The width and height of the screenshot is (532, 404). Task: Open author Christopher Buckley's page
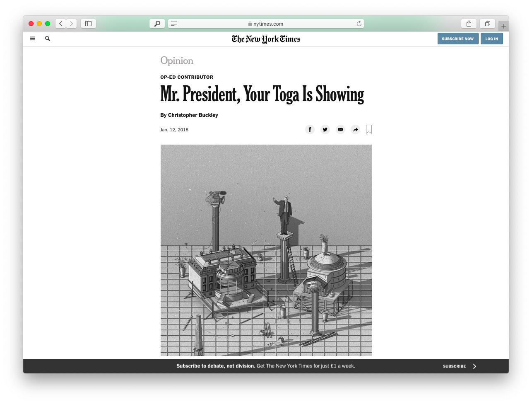(x=193, y=115)
